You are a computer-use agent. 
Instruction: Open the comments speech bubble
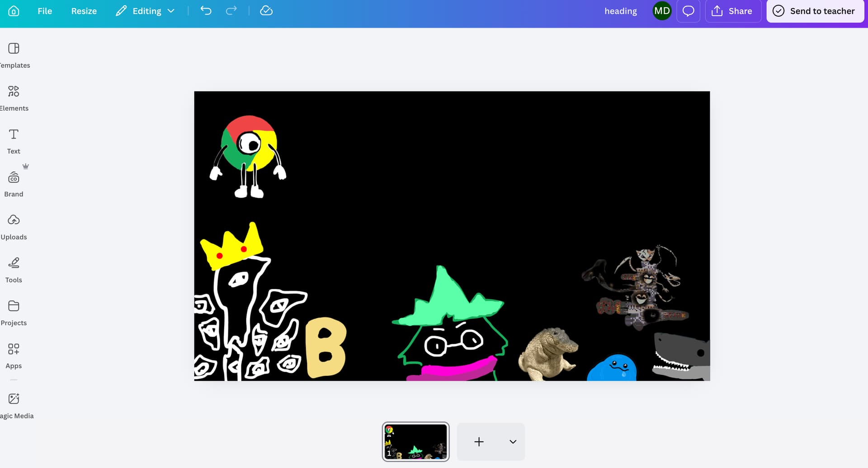[688, 11]
